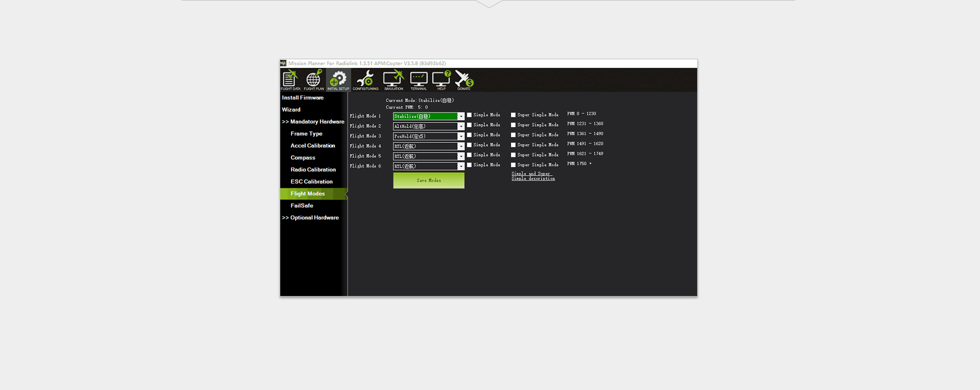Image resolution: width=980 pixels, height=390 pixels.
Task: Select the Initial Setup gear icon
Action: tap(338, 80)
